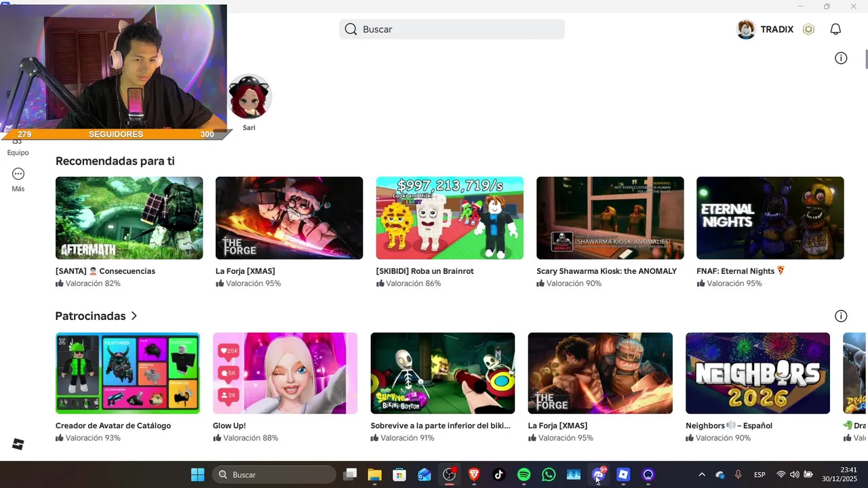868x488 pixels.
Task: Click 'Neighbors – Español' title
Action: click(x=729, y=426)
